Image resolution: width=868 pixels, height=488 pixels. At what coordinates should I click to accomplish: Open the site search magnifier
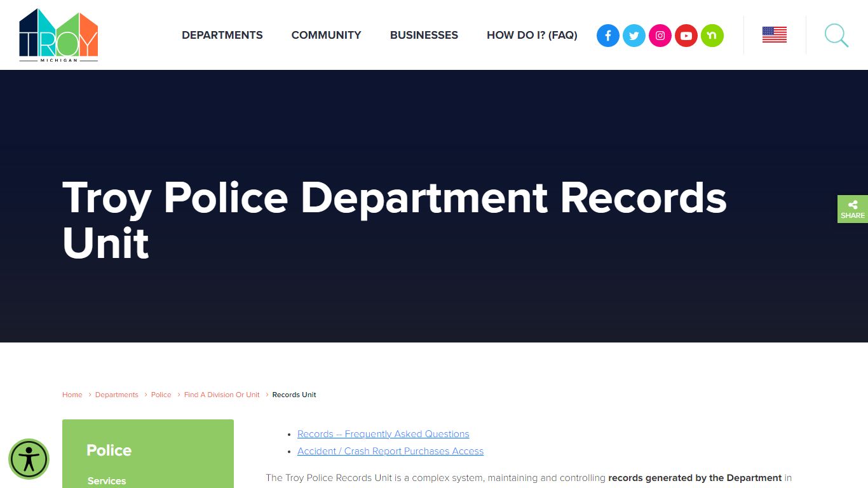click(836, 36)
